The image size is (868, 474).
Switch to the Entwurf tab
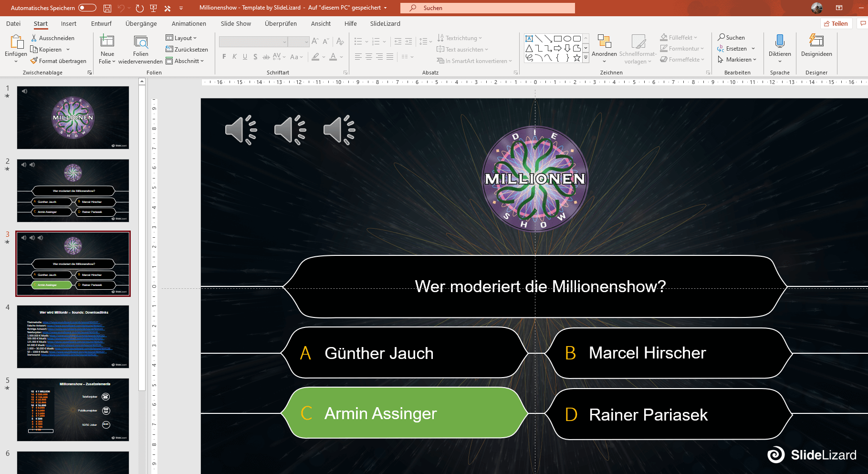pos(101,23)
